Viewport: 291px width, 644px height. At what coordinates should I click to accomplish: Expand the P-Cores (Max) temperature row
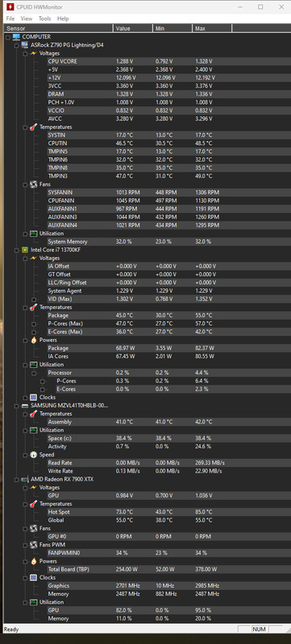[33, 324]
